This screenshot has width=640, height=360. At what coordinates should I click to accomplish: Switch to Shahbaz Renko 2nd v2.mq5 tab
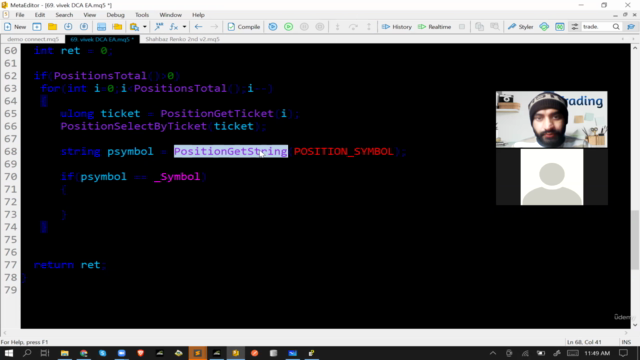click(182, 39)
